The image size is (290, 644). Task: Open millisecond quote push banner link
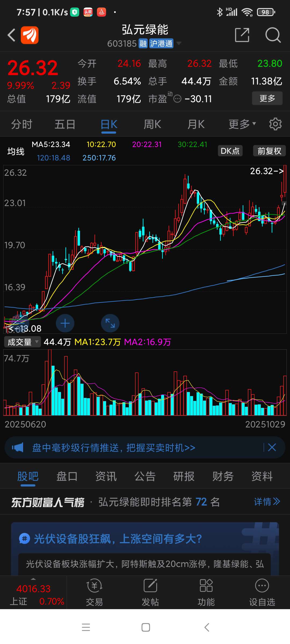114,448
